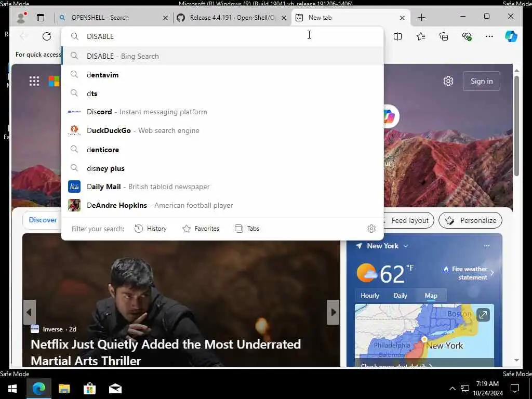Switch the weather card to Hourly
This screenshot has width=532, height=399.
coord(370,296)
